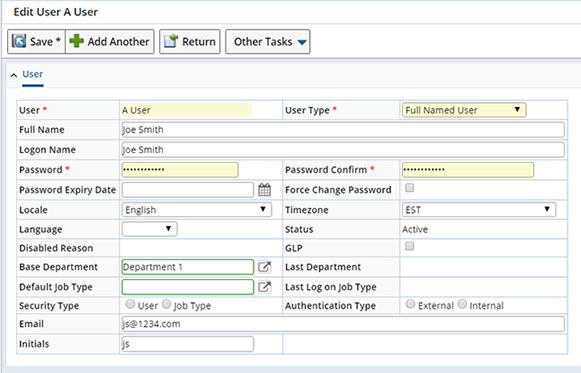Open the Locale English dropdown
This screenshot has height=373, width=581.
tap(197, 210)
